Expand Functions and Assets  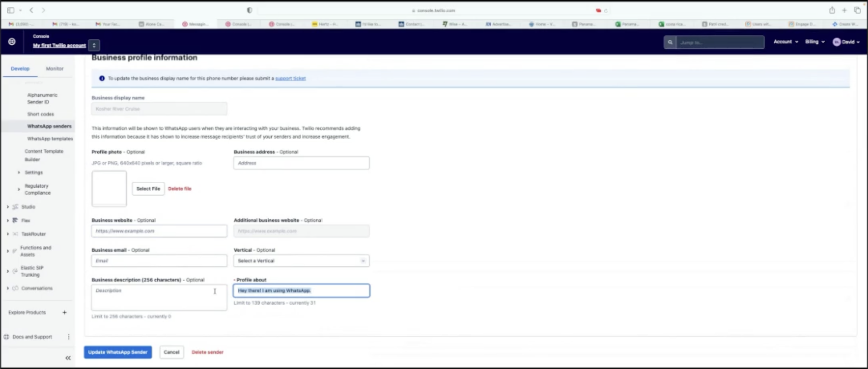click(x=8, y=251)
